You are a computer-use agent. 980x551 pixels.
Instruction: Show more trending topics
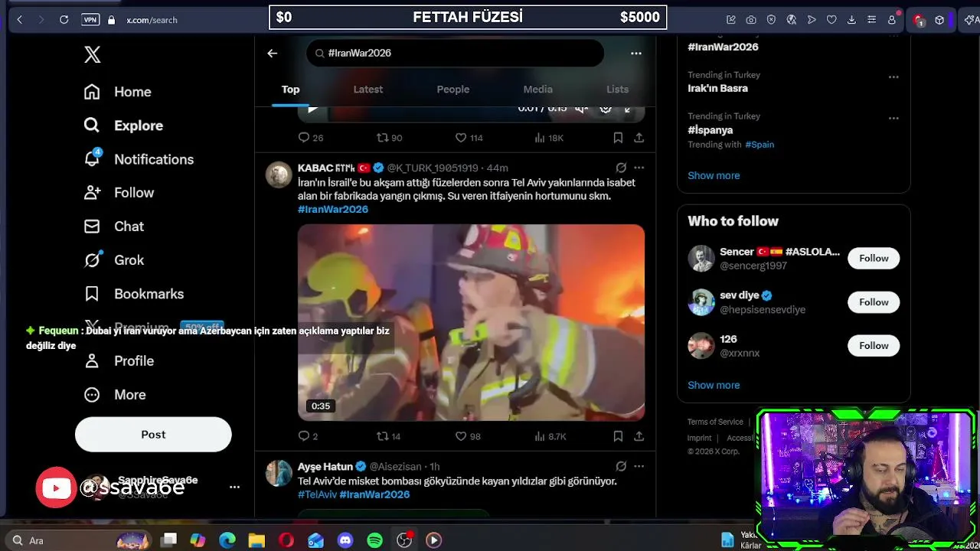[714, 175]
